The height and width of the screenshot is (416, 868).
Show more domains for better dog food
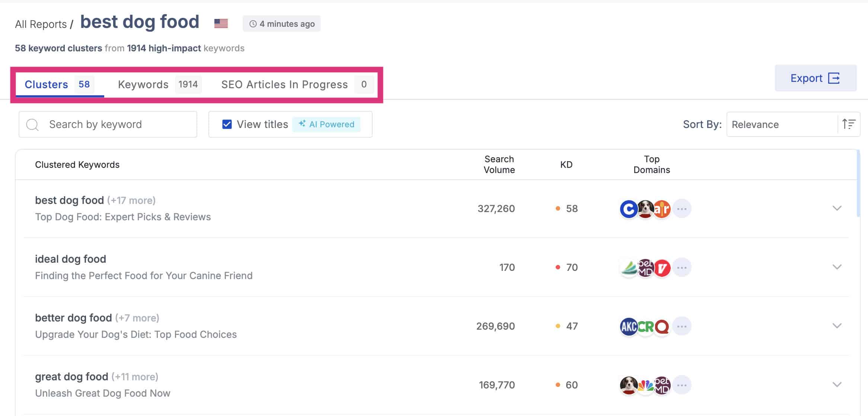[682, 326]
